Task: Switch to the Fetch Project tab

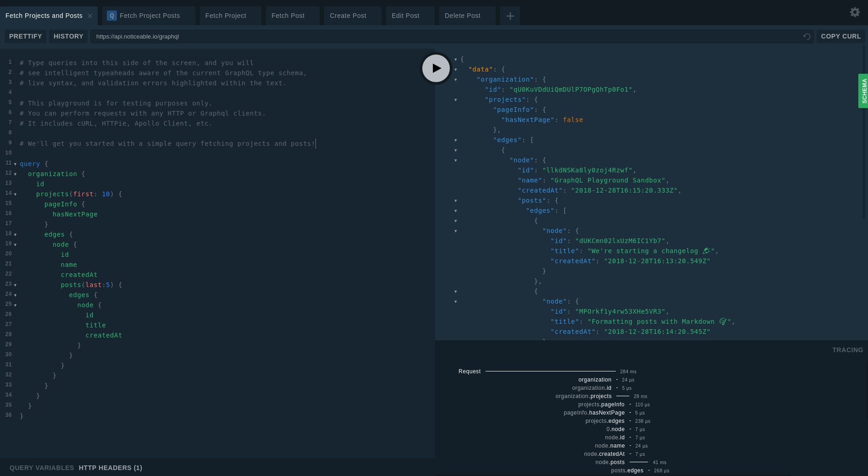Action: [226, 16]
